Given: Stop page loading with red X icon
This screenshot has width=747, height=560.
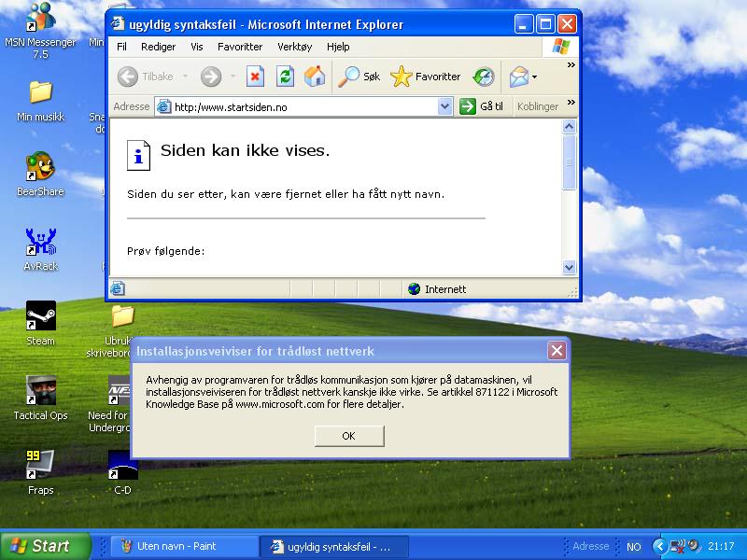Looking at the screenshot, I should pos(255,77).
